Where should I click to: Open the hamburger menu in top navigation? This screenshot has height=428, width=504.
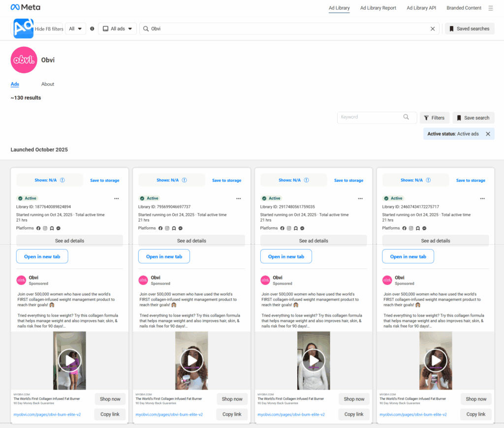coord(490,8)
